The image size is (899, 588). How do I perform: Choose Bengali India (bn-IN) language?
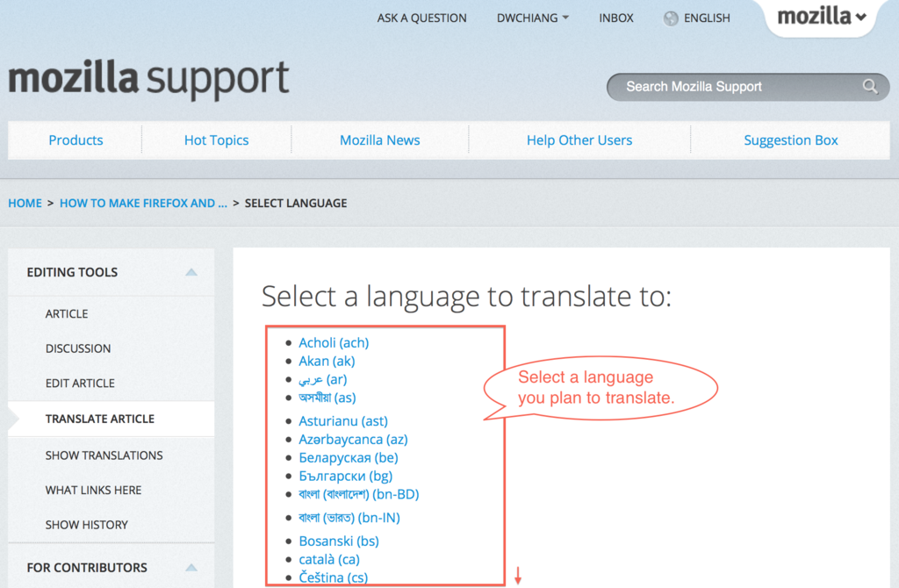coord(349,518)
